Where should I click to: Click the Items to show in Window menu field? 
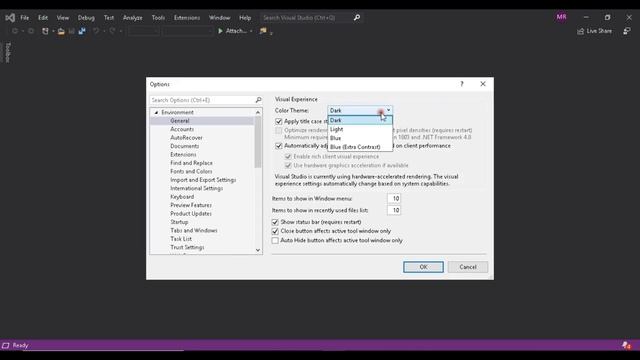(394, 198)
